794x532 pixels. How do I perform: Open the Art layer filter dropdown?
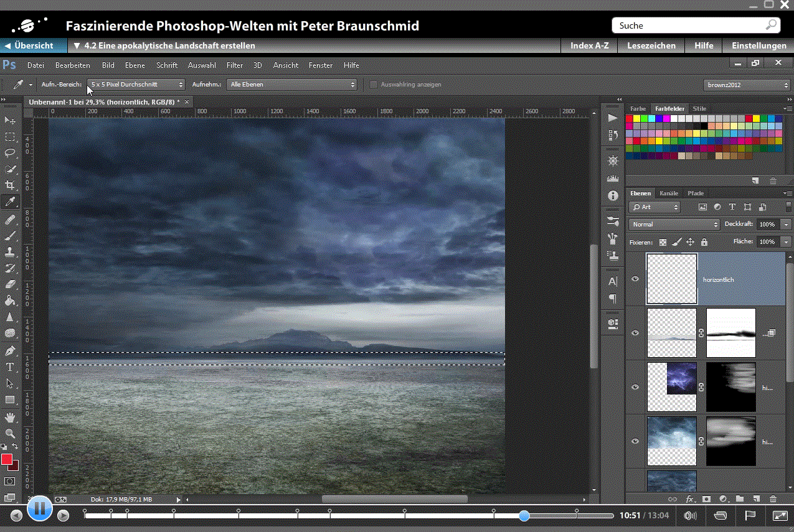point(655,207)
